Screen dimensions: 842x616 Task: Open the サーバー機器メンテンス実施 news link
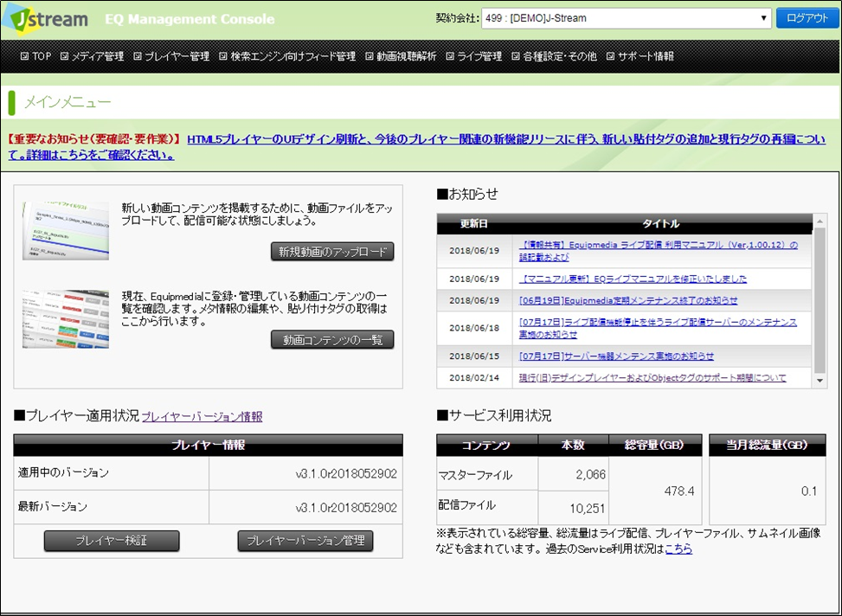[616, 356]
